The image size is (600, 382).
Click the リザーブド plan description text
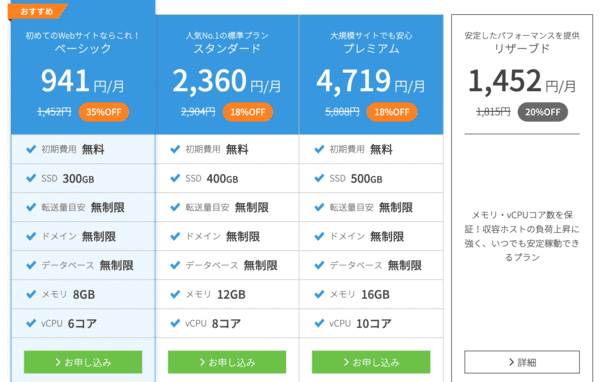(x=522, y=236)
